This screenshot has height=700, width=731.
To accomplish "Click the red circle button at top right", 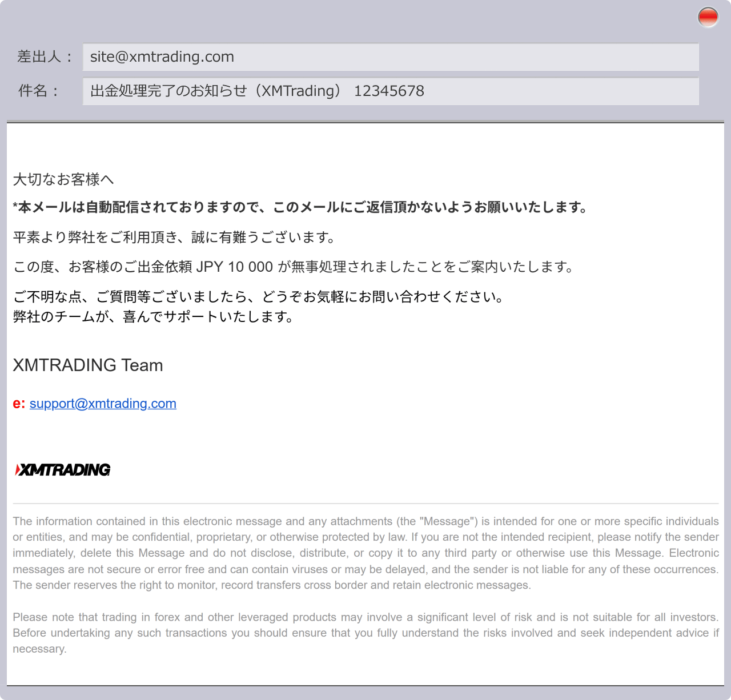I will 708,17.
